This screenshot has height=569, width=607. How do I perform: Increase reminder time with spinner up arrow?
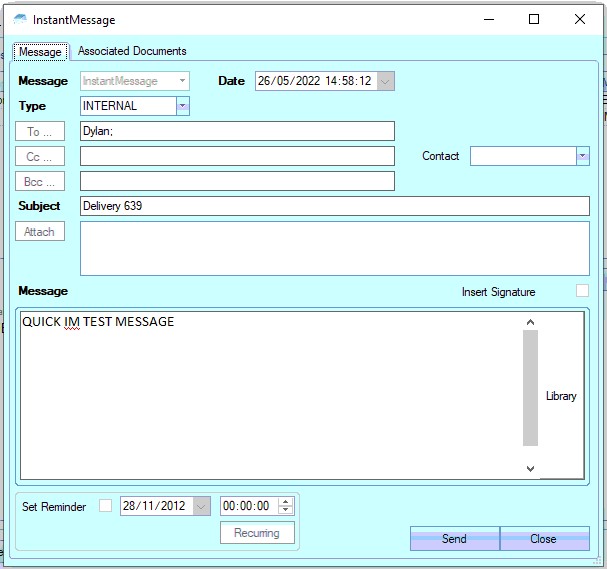[286, 502]
